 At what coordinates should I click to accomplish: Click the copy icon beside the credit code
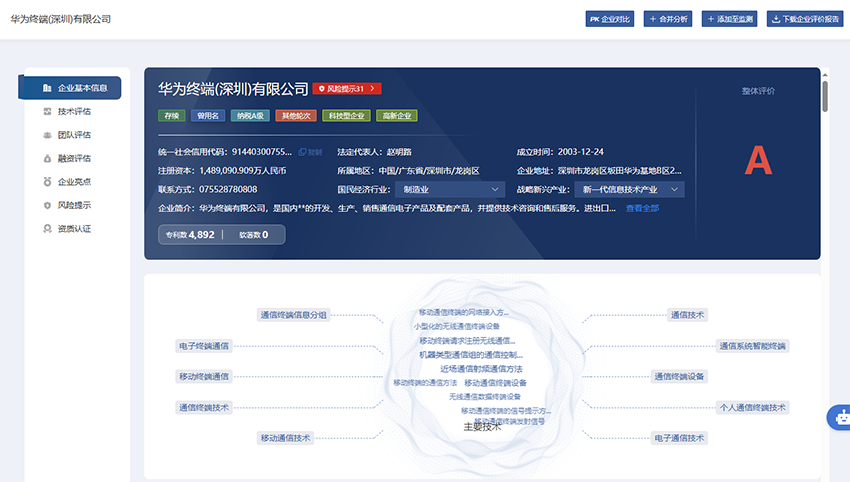tap(302, 152)
